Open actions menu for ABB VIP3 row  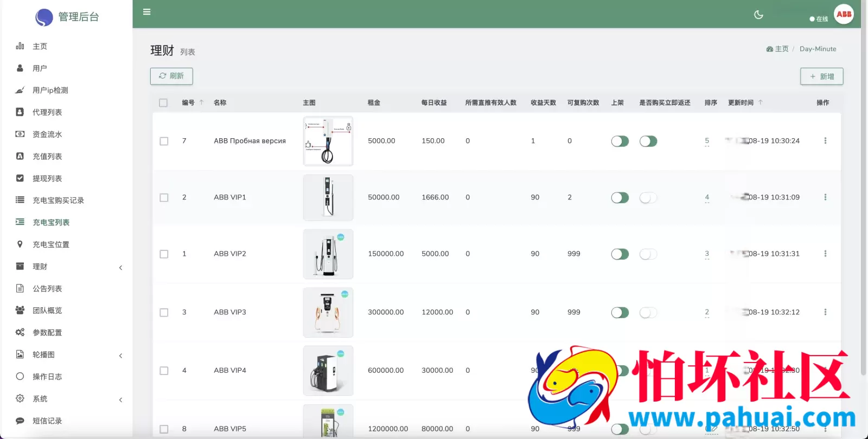pos(825,312)
